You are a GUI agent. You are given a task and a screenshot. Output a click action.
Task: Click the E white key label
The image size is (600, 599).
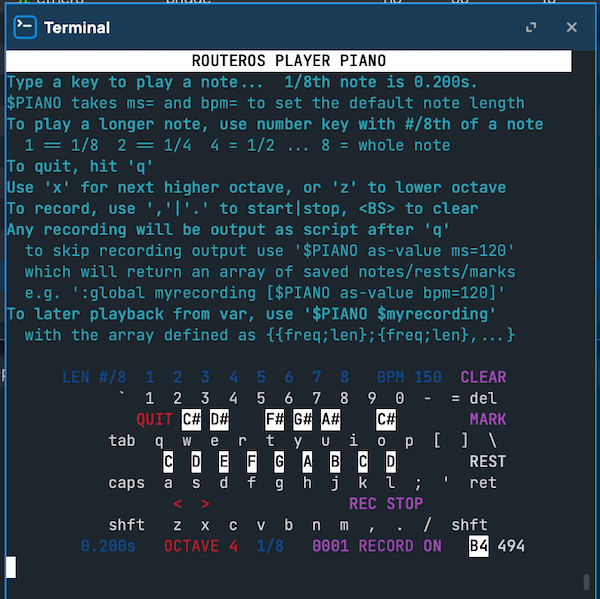point(224,462)
